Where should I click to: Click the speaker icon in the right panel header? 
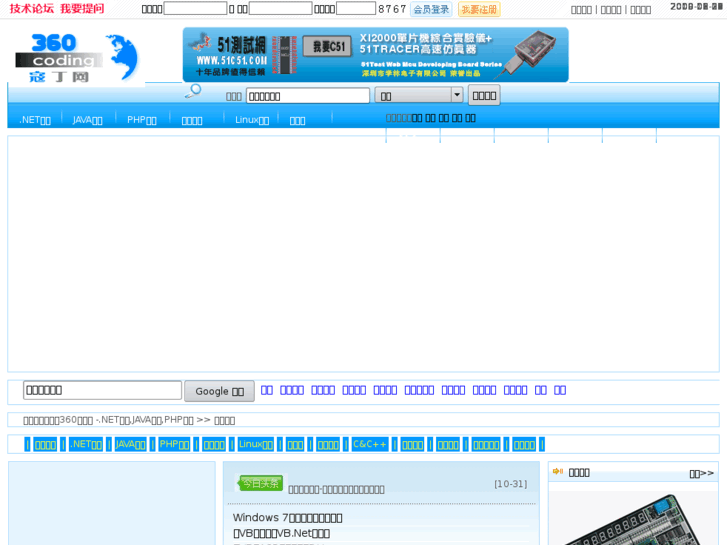(558, 472)
